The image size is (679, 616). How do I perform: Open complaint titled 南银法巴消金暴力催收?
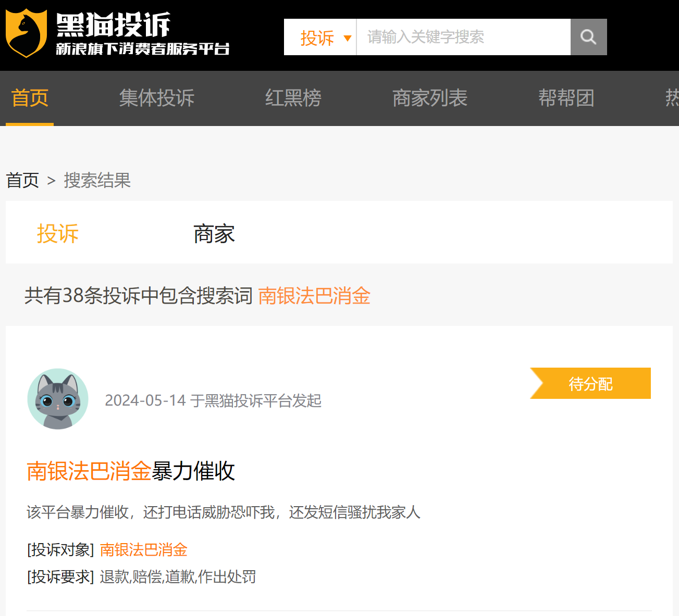131,471
